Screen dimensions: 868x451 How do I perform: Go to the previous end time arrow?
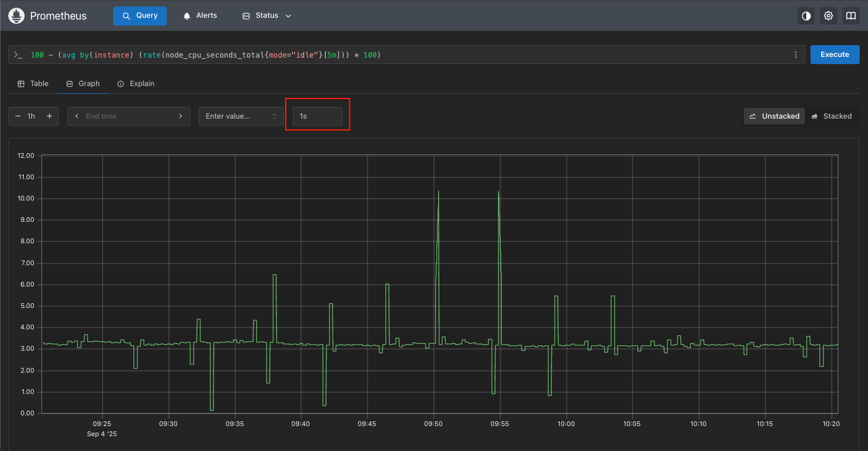coord(77,116)
